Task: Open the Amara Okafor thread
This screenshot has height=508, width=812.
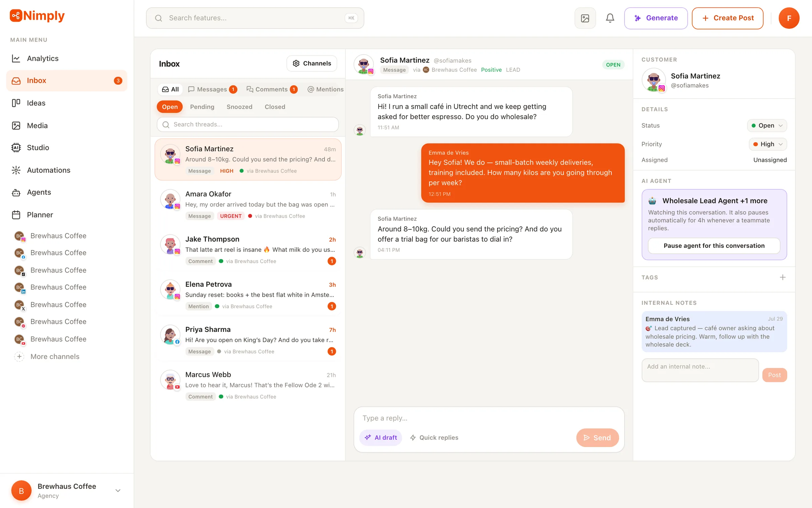Action: tap(248, 205)
